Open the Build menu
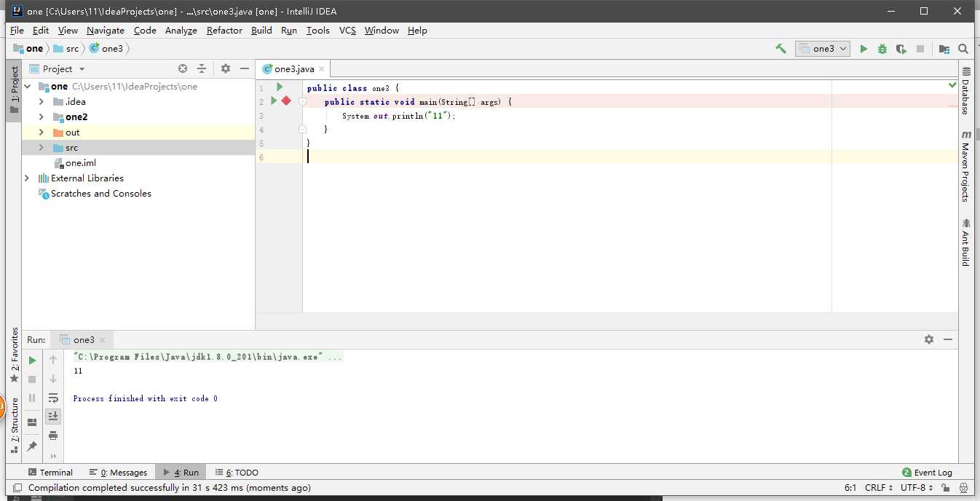 coord(261,31)
